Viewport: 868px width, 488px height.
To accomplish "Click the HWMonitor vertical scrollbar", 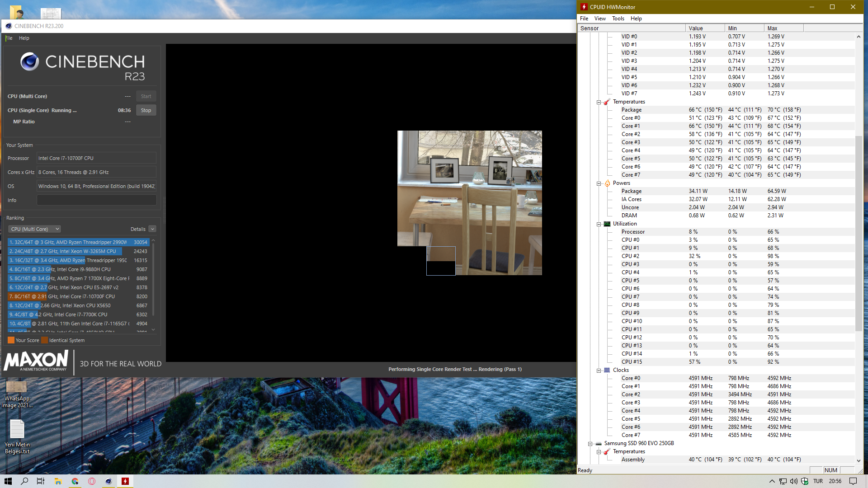I will tap(859, 233).
